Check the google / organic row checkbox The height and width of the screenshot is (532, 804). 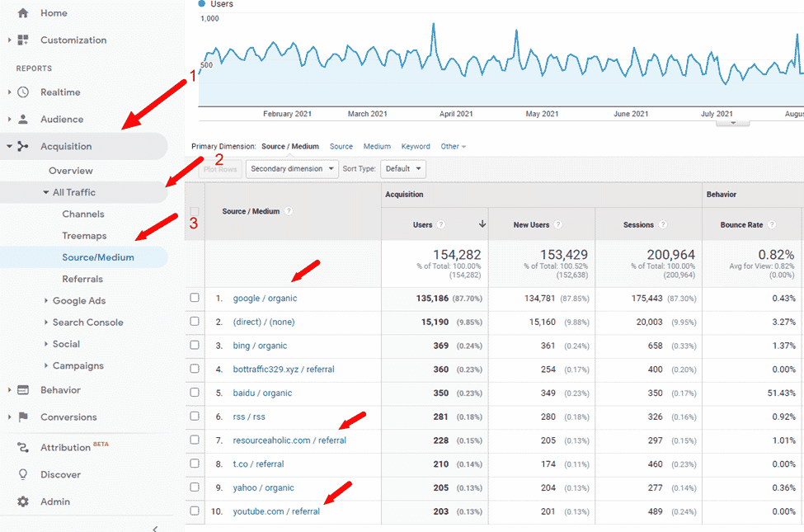click(195, 298)
